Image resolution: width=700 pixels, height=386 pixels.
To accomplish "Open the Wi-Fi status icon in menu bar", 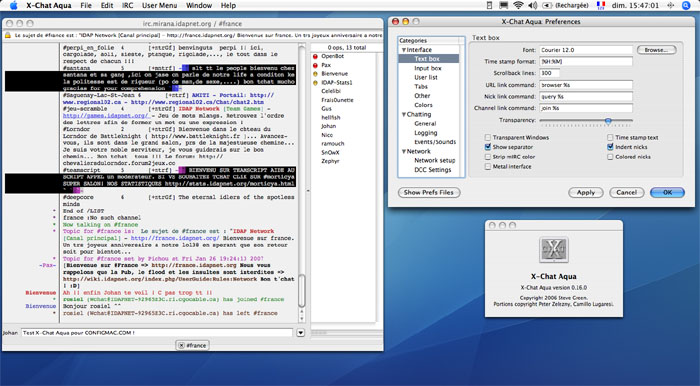I will pyautogui.click(x=518, y=5).
